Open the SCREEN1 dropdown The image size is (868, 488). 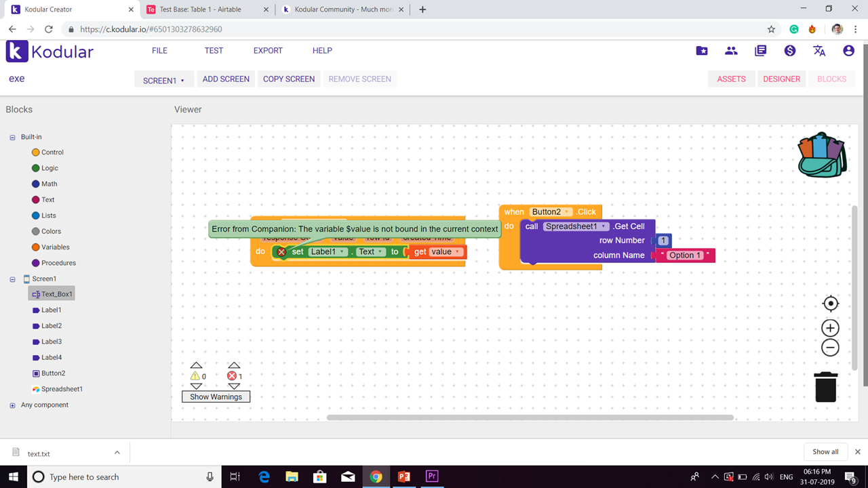[x=164, y=80]
